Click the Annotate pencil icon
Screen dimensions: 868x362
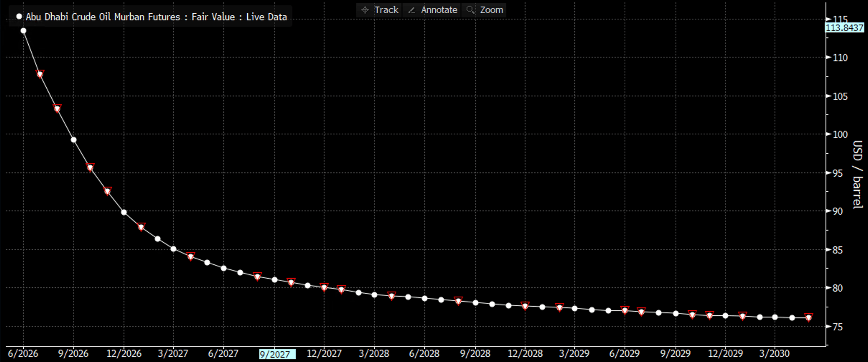coord(411,10)
